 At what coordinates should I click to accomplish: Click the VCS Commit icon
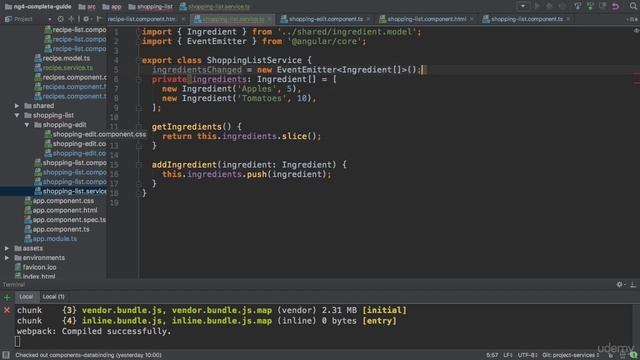tap(590, 6)
